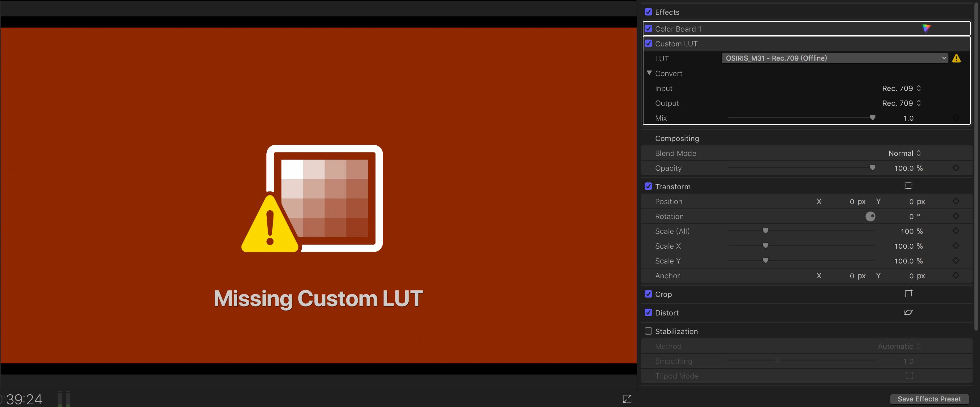Add a keyframe for Opacity

pyautogui.click(x=956, y=168)
